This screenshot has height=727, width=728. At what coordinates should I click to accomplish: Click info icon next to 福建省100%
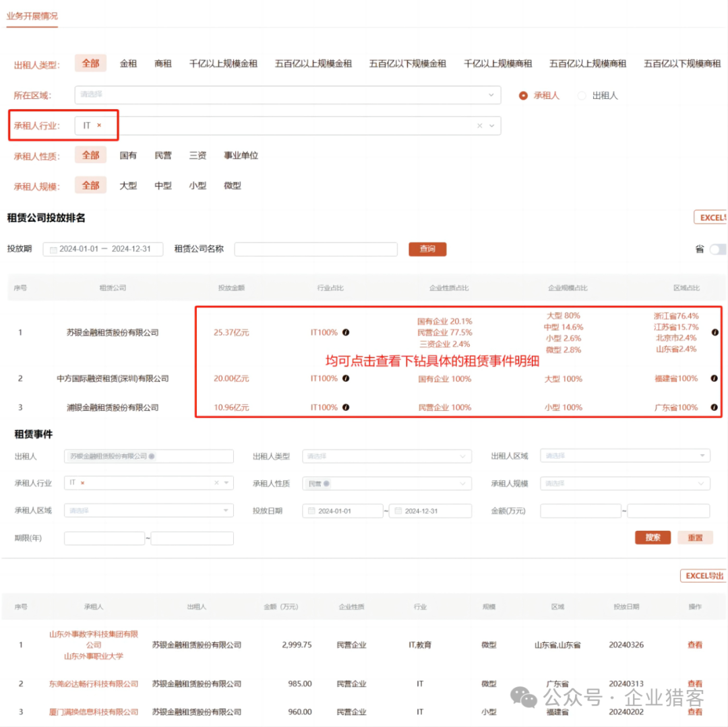pos(714,378)
